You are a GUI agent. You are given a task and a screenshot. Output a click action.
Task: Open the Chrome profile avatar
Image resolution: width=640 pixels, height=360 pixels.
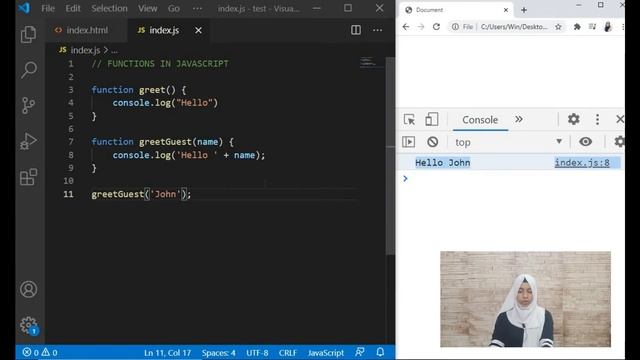coord(608,27)
